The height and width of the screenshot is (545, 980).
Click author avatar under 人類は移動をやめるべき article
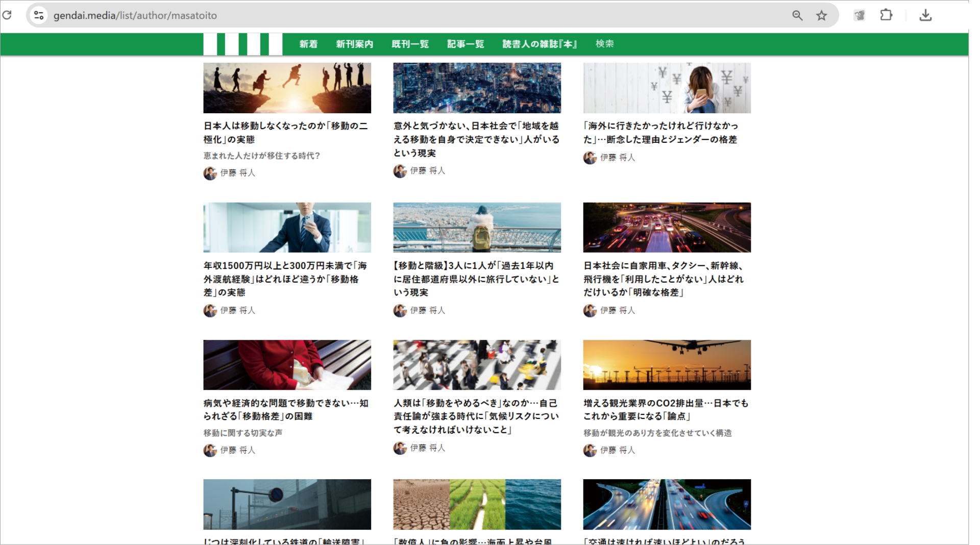[x=400, y=448]
